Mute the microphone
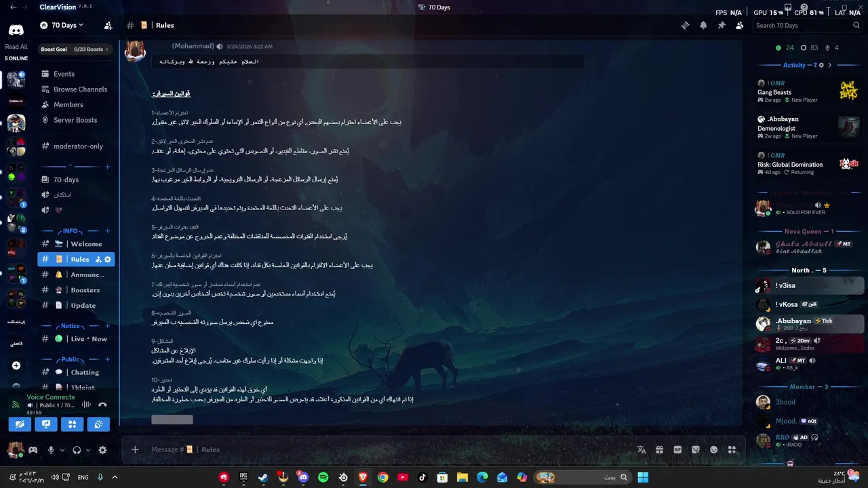This screenshot has width=868, height=488. coord(51,450)
